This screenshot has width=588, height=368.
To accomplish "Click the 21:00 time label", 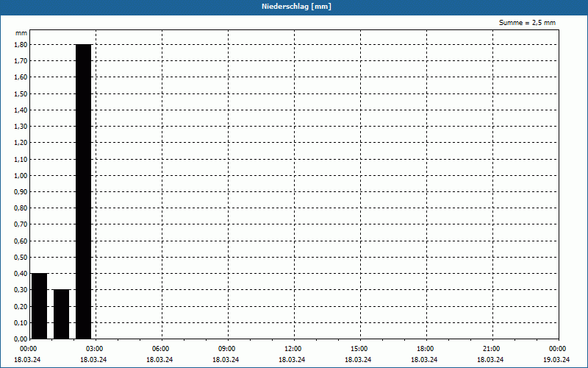I will pos(491,349).
